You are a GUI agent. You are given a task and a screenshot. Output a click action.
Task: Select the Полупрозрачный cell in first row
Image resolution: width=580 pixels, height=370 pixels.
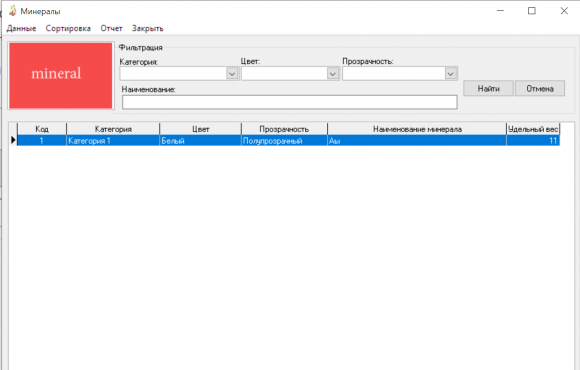tap(284, 141)
